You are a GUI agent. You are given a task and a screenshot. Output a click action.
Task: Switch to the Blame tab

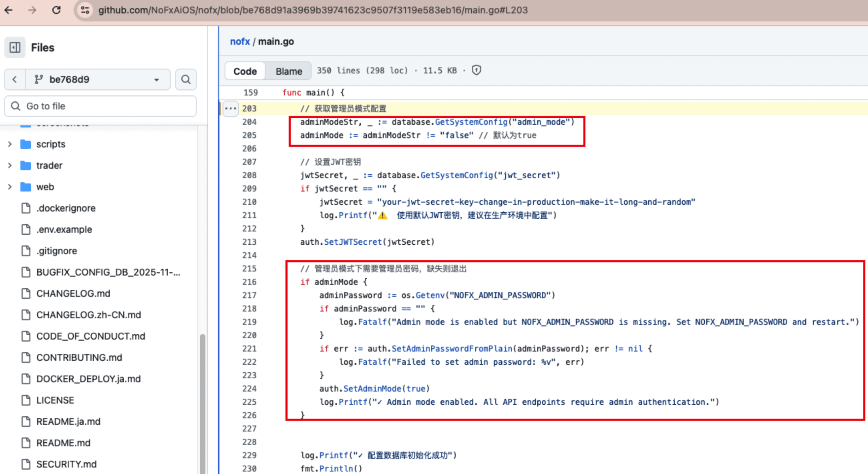coord(289,71)
